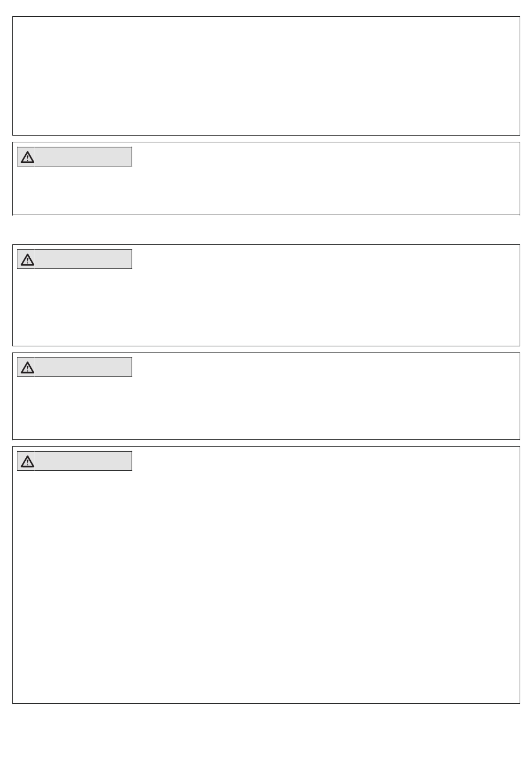Select the gray label bar in first warning box
This screenshot has height=775, width=532.
tap(74, 157)
